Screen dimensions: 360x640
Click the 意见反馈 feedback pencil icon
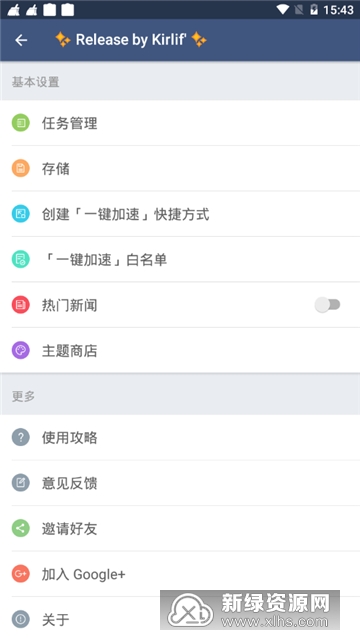(20, 483)
